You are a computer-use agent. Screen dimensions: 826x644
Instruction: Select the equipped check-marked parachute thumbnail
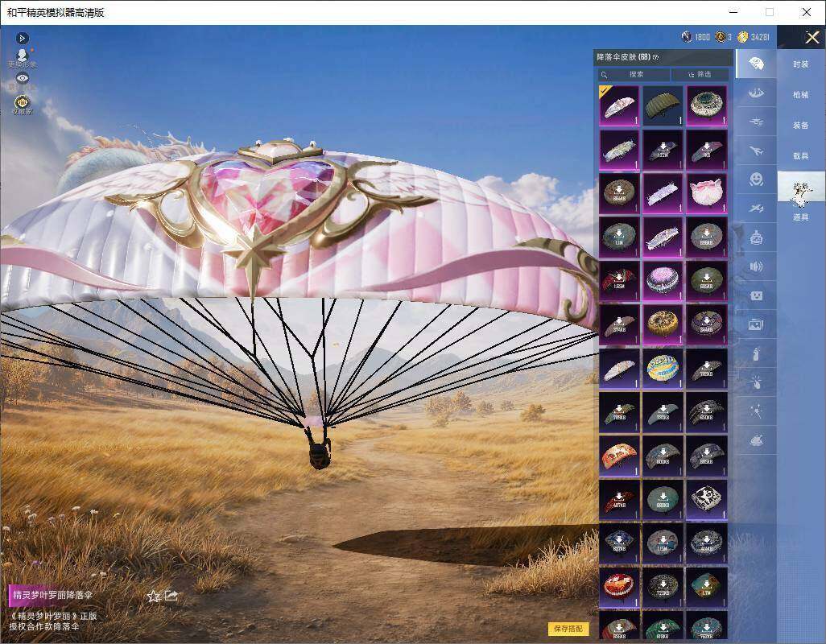tap(619, 105)
